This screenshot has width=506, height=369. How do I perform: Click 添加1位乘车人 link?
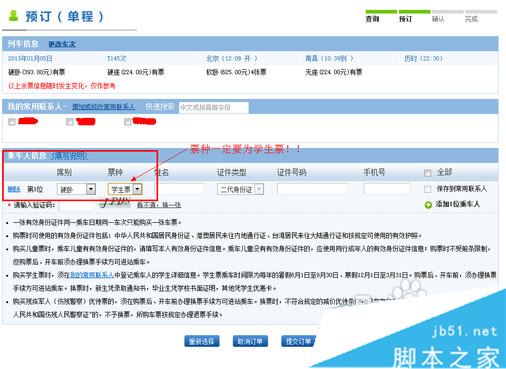(458, 204)
